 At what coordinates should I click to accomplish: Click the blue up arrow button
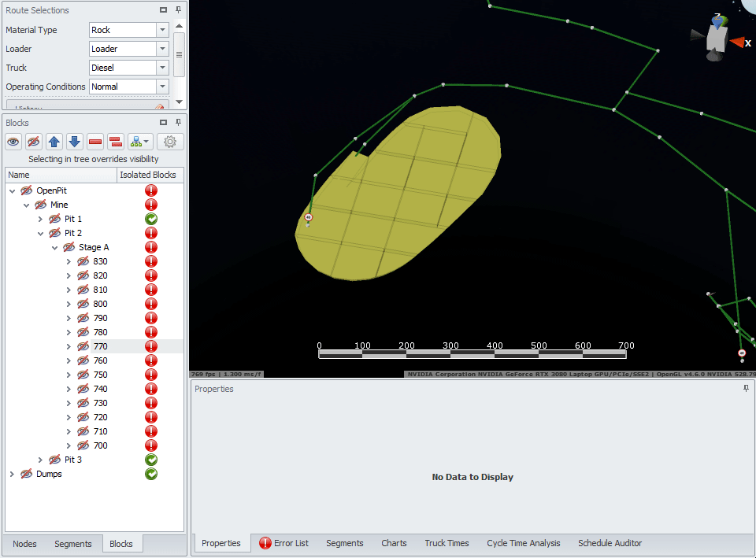[54, 142]
